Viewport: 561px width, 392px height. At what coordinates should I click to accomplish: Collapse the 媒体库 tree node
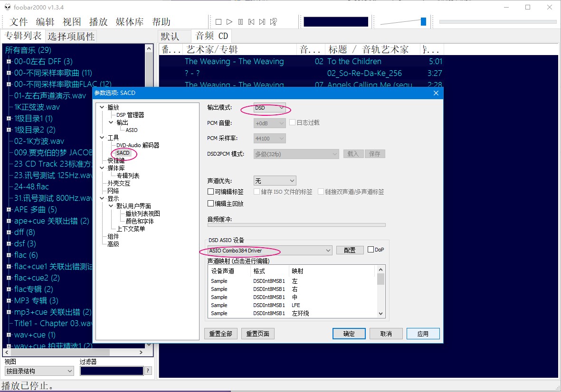(102, 168)
